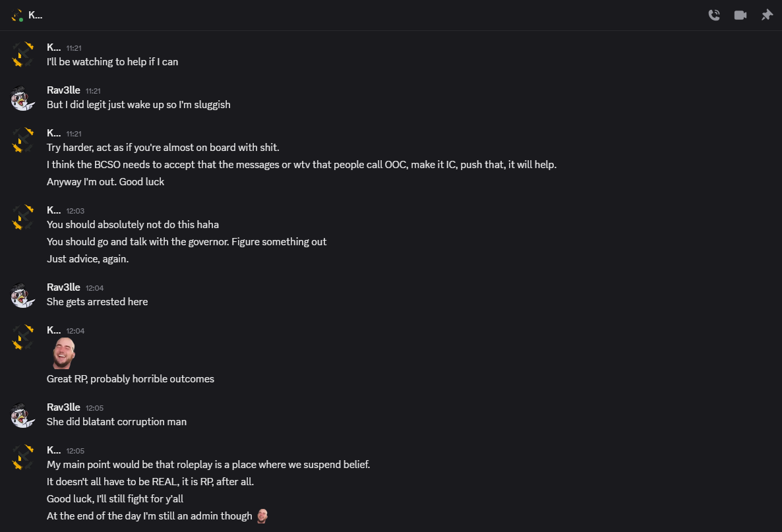The height and width of the screenshot is (532, 782).
Task: Click Rav3lle username above "But I did legit"
Action: (63, 90)
